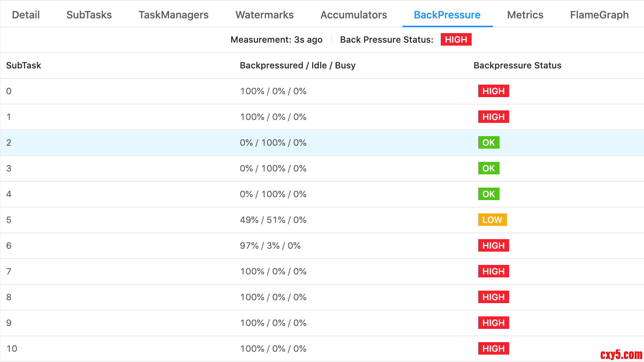Select the Accumulators tab
The width and height of the screenshot is (644, 362).
point(354,15)
